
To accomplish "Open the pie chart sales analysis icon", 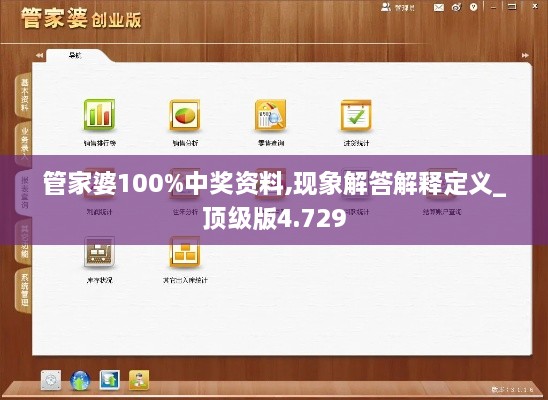I will click(x=185, y=115).
